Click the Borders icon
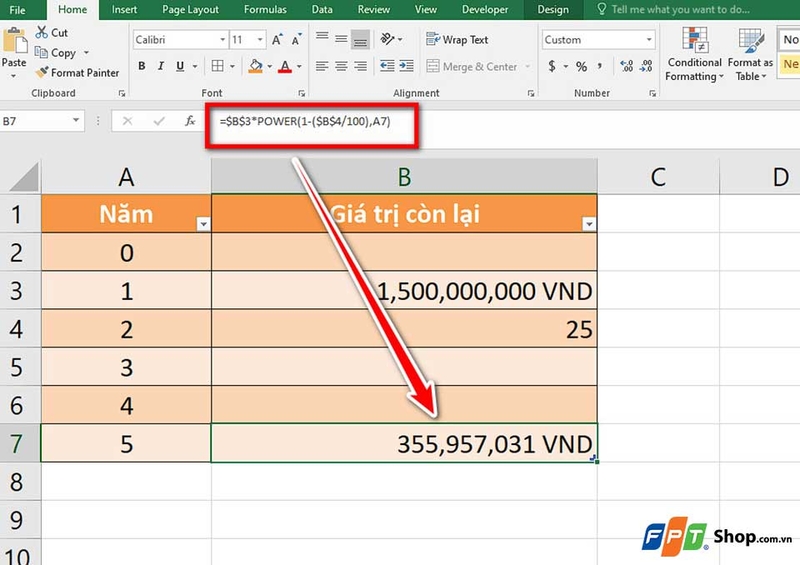The height and width of the screenshot is (565, 800). (x=217, y=66)
